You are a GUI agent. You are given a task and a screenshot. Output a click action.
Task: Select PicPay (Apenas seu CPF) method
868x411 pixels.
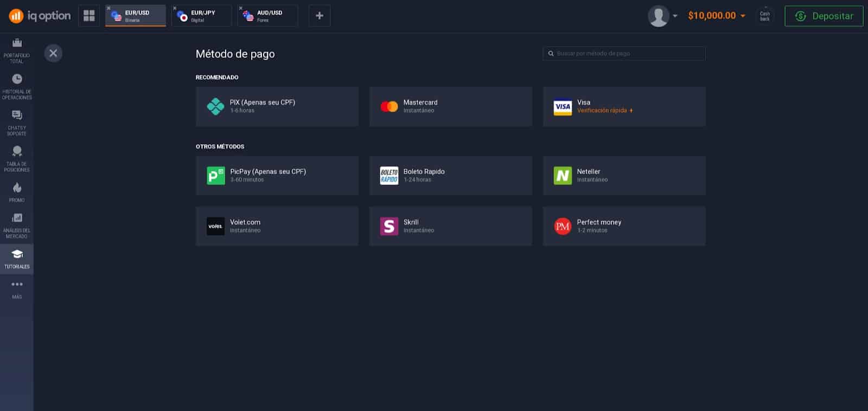tap(277, 176)
